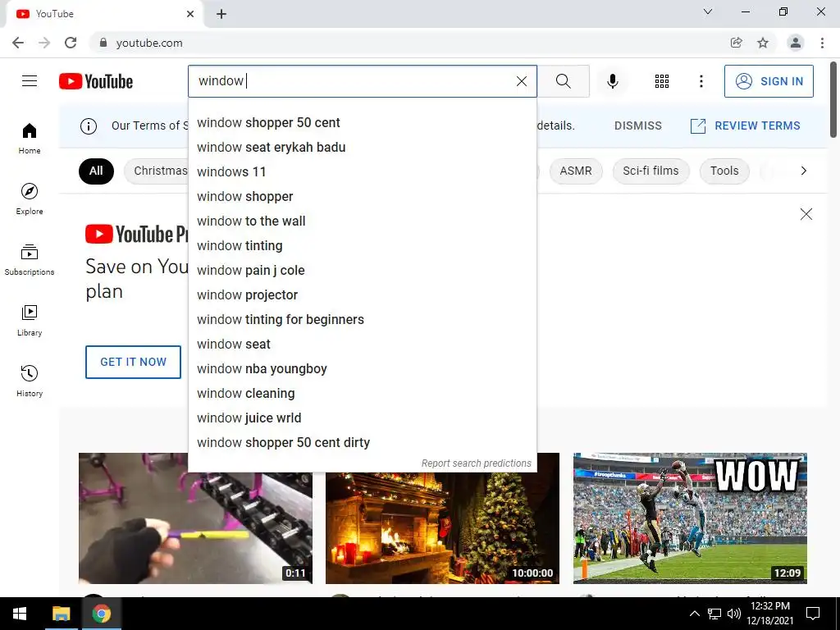Screen dimensions: 840x630
Task: Click the magnifying glass search button
Action: click(563, 81)
